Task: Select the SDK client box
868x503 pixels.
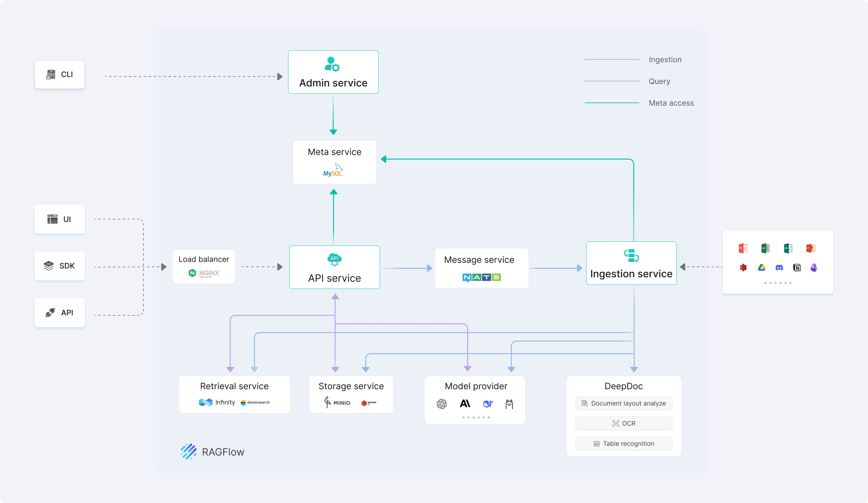Action: 59,266
